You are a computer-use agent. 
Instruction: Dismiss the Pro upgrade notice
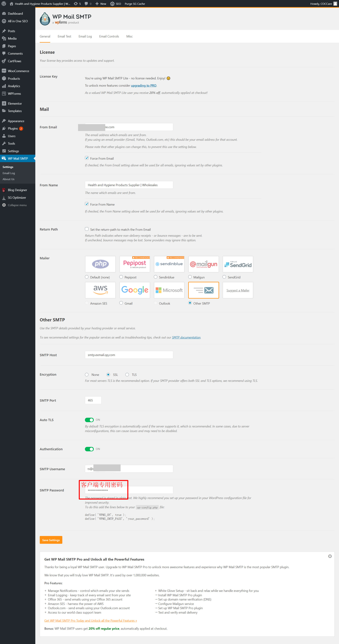pos(330,556)
